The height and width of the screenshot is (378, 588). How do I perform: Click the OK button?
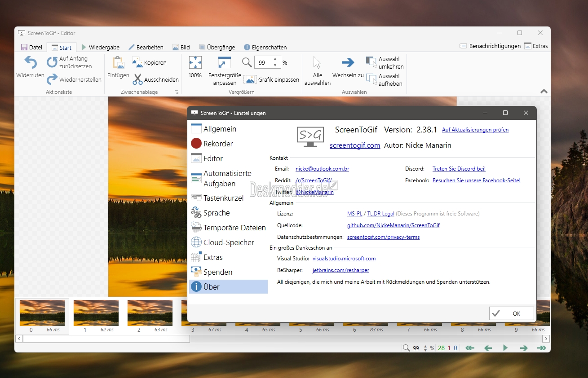512,313
